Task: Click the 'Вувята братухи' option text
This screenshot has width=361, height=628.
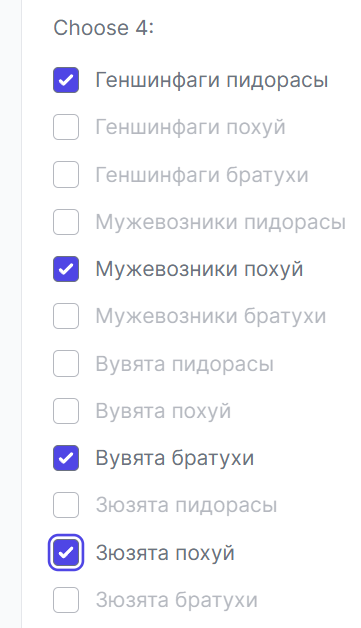Action: click(x=175, y=459)
